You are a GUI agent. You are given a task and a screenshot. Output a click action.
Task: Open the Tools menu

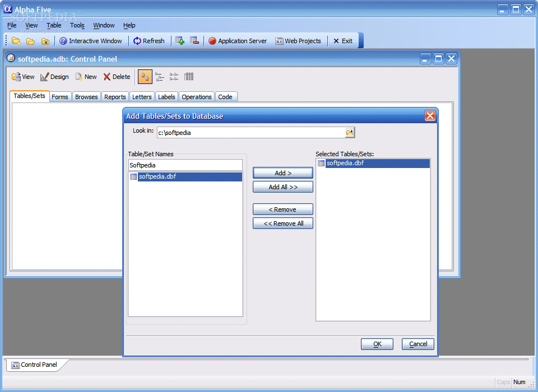click(77, 25)
